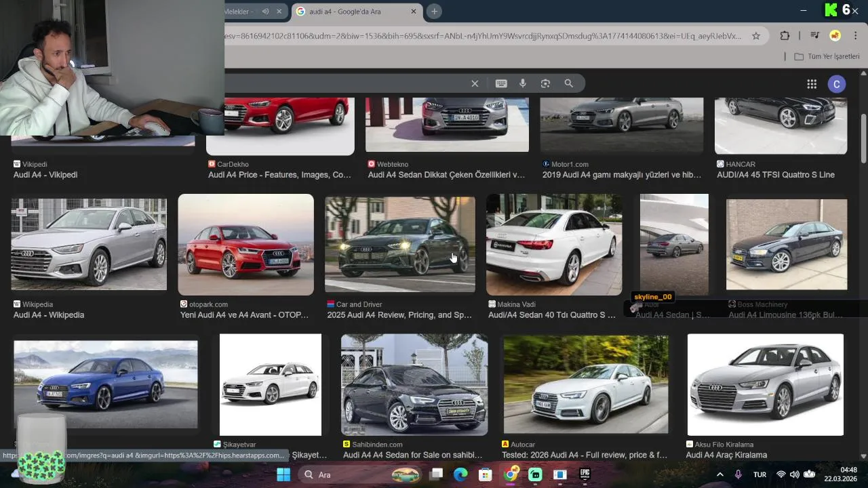868x488 pixels.
Task: Click the page vertical scrollbar thumb
Action: coord(863,139)
